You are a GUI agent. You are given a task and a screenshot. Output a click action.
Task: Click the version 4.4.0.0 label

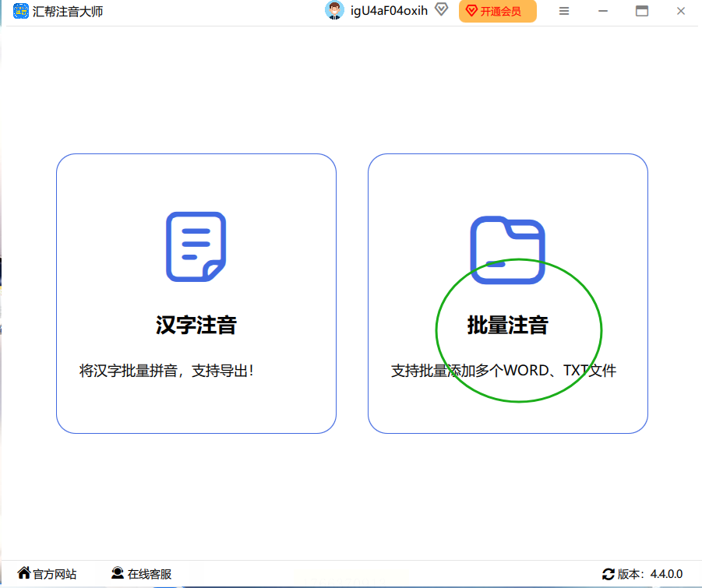click(x=651, y=574)
